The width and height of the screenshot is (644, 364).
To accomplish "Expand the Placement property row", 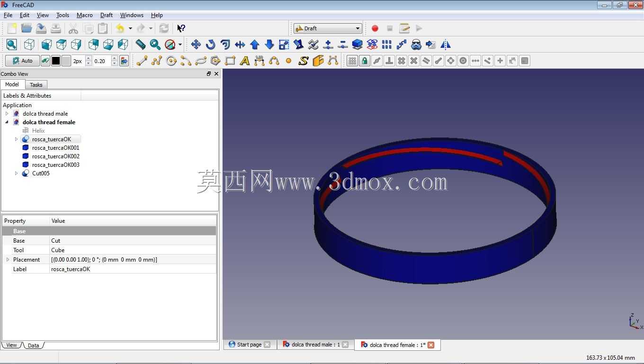I will tap(8, 260).
